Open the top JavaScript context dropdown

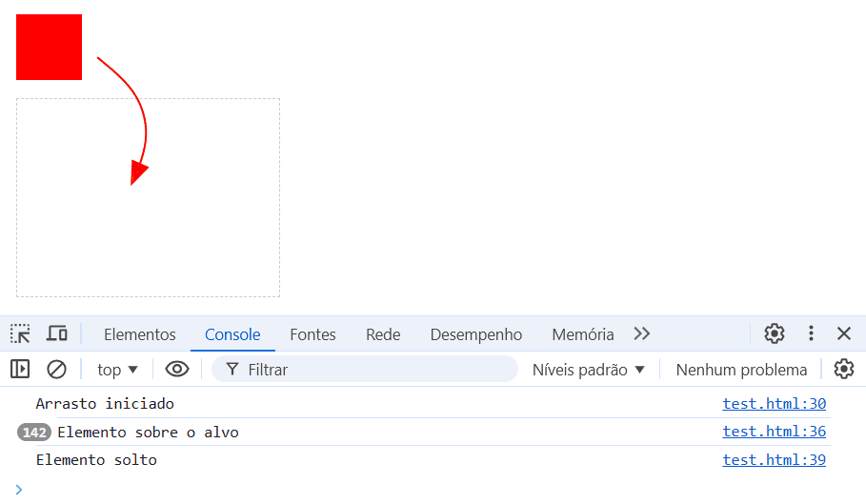117,370
